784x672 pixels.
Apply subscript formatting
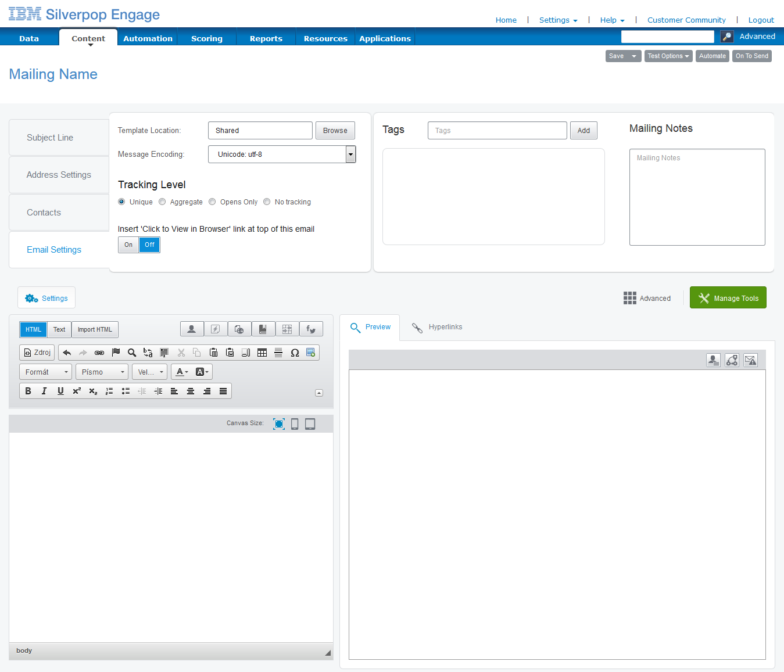click(x=93, y=391)
